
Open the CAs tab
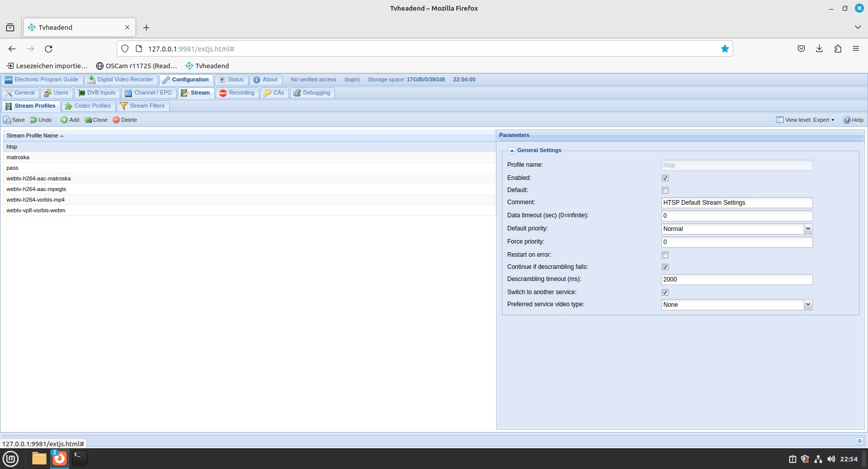point(274,93)
